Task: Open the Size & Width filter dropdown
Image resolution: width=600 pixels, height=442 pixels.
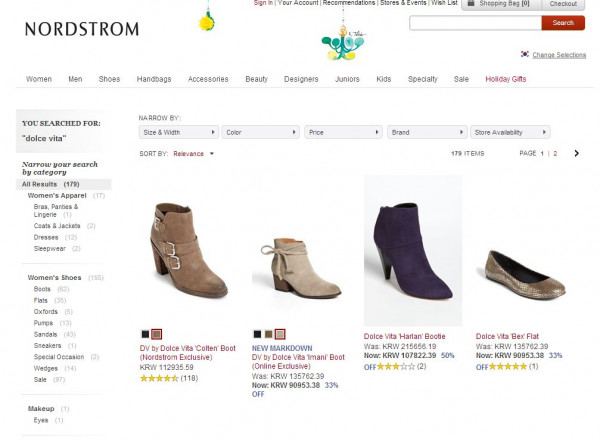Action: (x=179, y=132)
